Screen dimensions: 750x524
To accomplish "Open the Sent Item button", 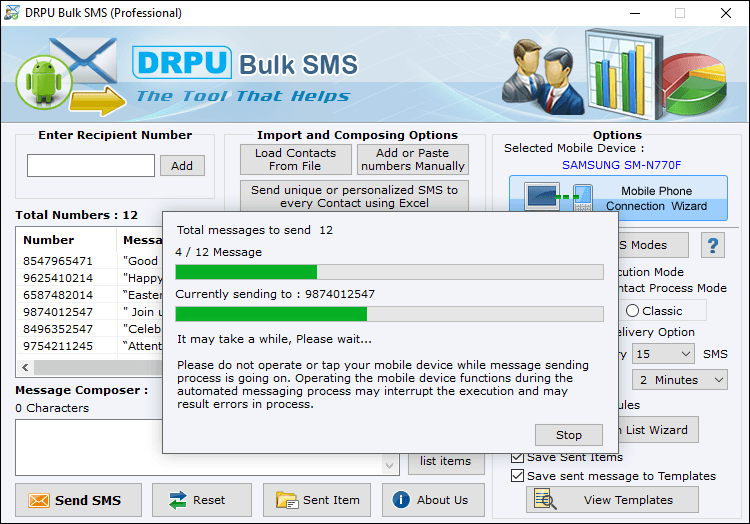I will tap(317, 500).
